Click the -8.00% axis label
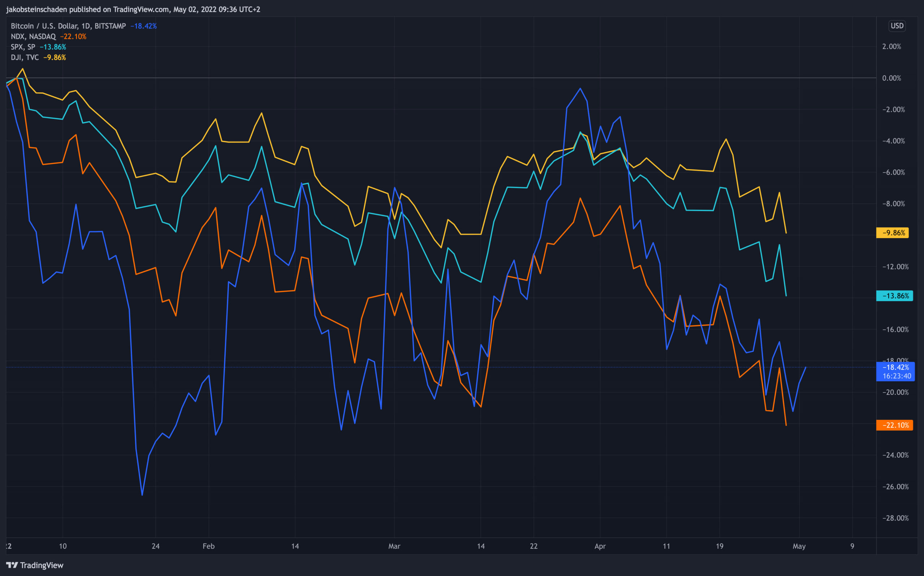Viewport: 924px width, 576px height. (894, 204)
